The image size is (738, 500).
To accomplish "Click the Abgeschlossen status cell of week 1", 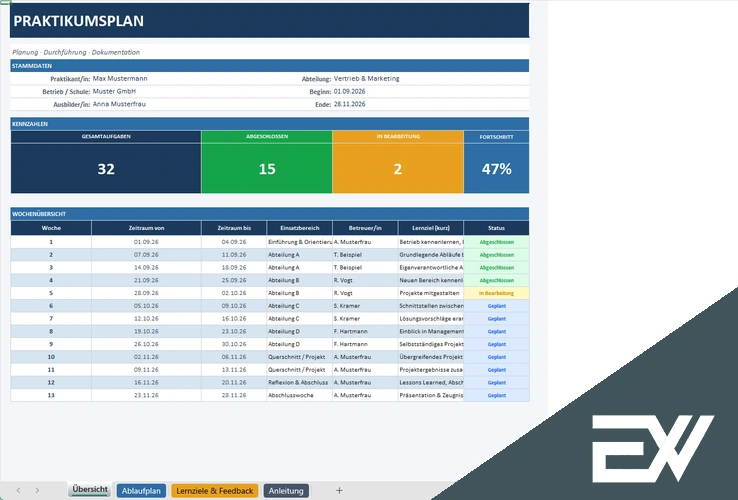I will pyautogui.click(x=497, y=242).
